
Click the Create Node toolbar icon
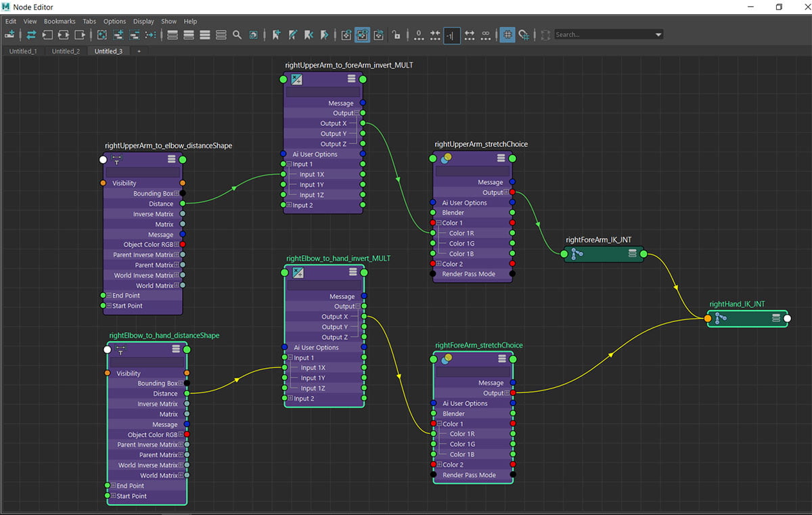10,35
